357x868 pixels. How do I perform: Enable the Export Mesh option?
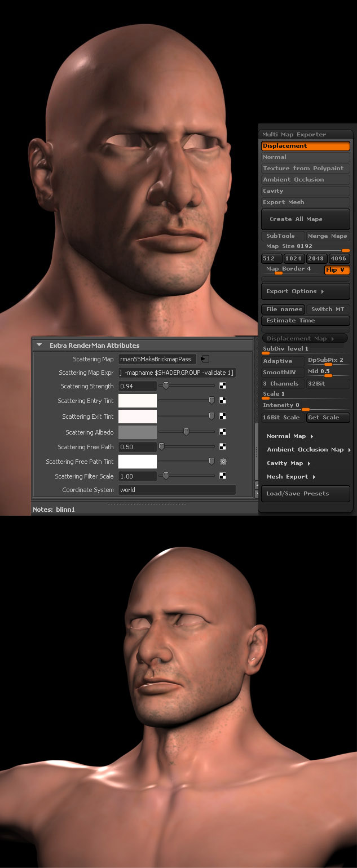coord(305,202)
